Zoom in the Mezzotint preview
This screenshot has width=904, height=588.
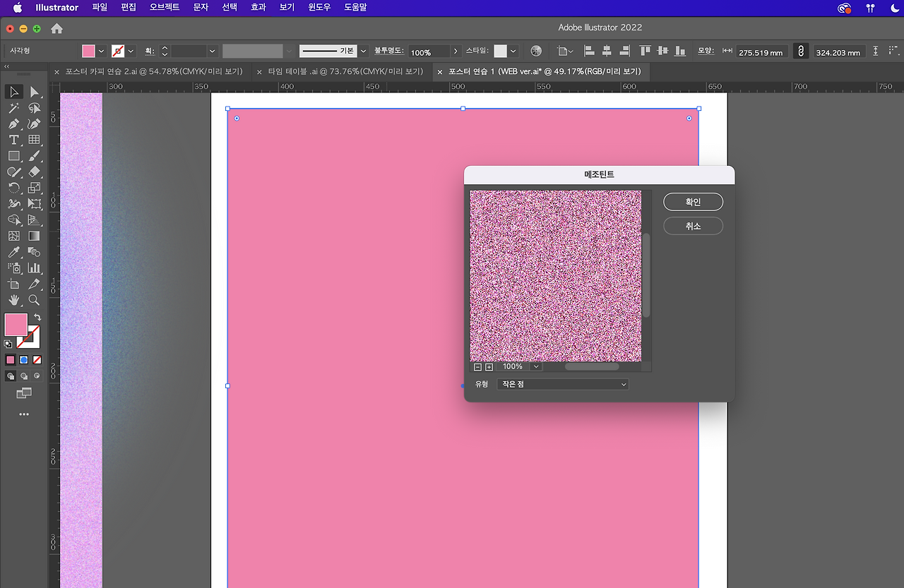[489, 367]
